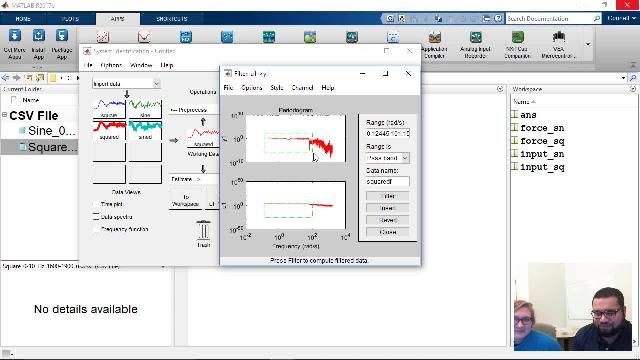
Task: Open the address bar path dropdown
Action: pos(623,78)
